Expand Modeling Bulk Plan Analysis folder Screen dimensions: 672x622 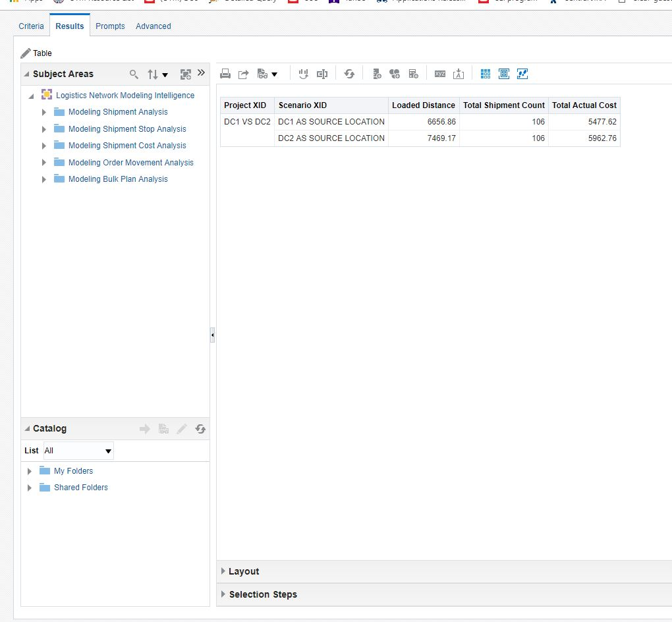coord(43,179)
